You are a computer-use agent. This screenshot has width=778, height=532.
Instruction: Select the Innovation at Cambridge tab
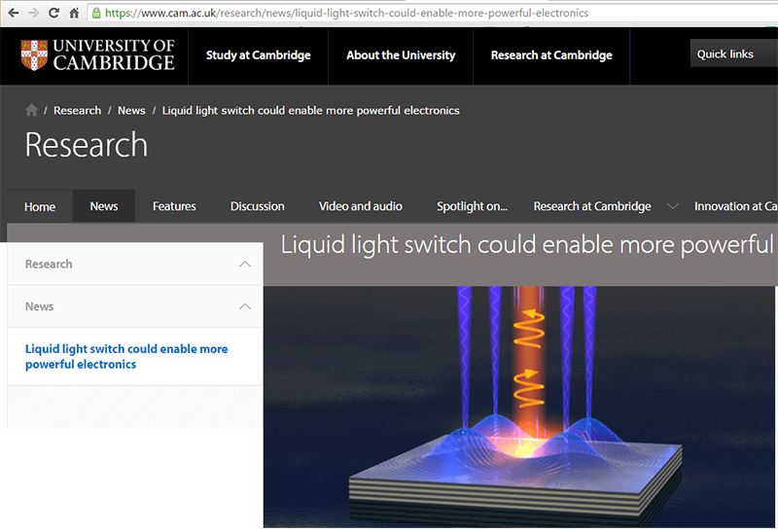736,206
